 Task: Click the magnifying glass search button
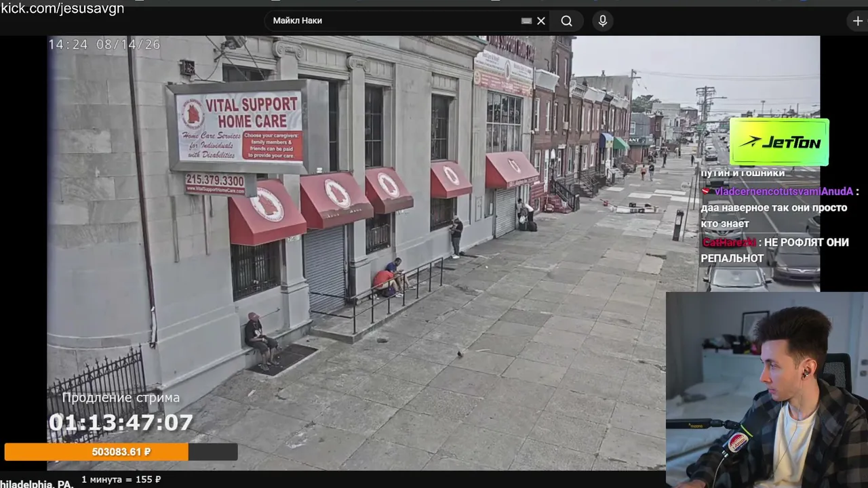click(567, 21)
